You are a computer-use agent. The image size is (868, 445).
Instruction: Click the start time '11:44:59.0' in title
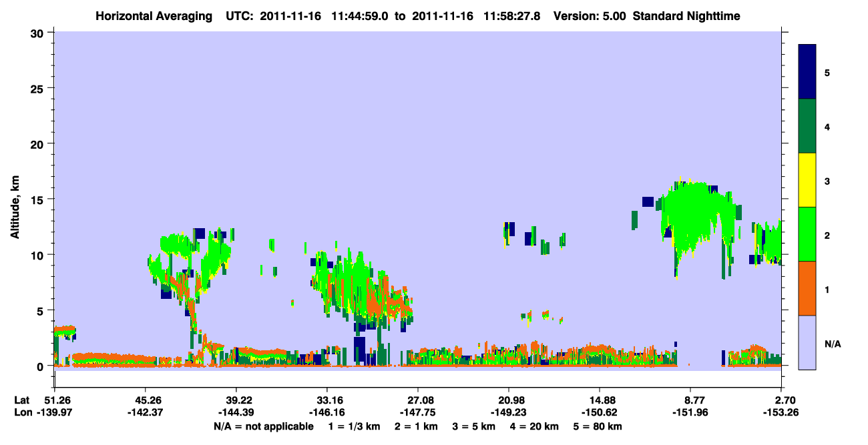click(361, 16)
